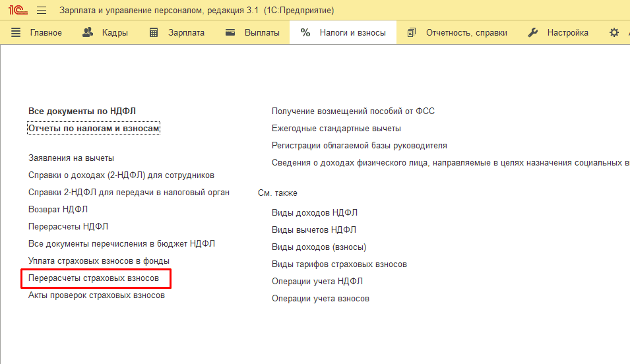Open Виды тарифов страховых взносов
The image size is (630, 364).
coord(339,264)
